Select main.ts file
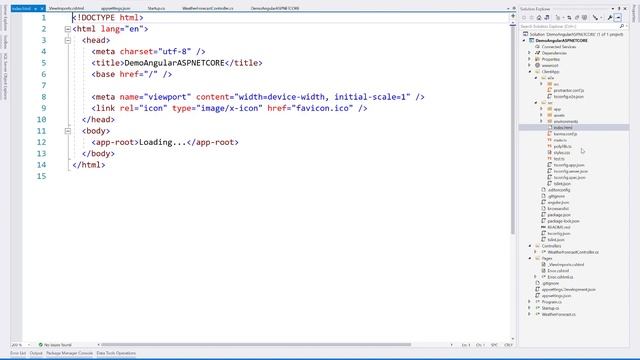The height and width of the screenshot is (360, 640). click(560, 140)
